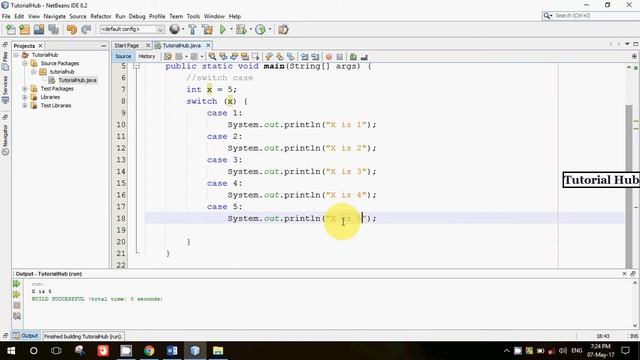The image size is (640, 360).
Task: Toggle Bookmark on the current line
Action: click(291, 57)
